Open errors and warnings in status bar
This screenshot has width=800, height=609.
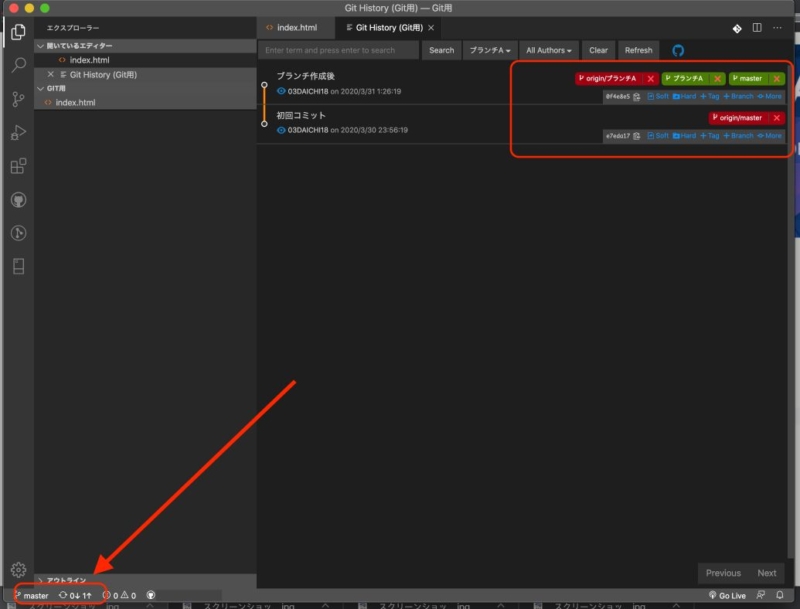click(x=119, y=595)
